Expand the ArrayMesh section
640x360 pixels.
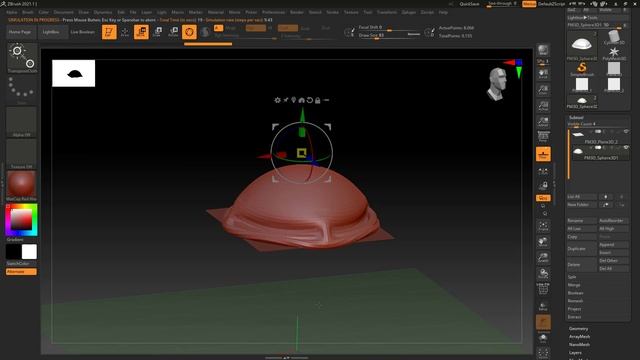pyautogui.click(x=580, y=337)
